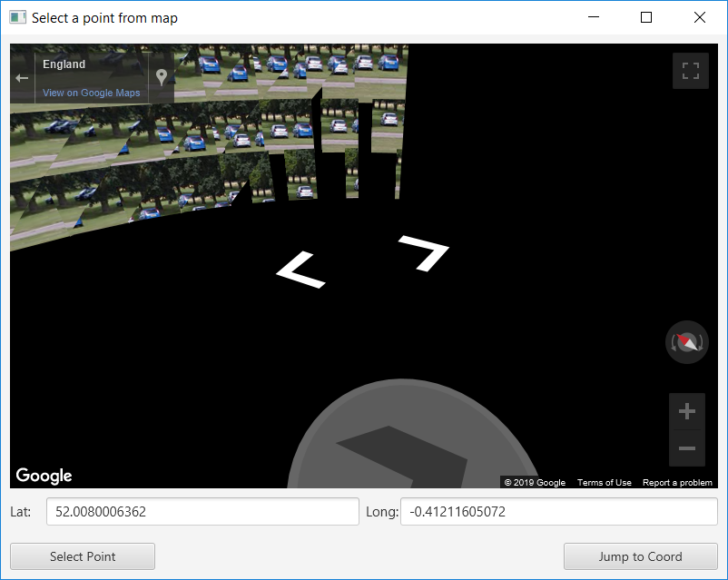Image resolution: width=728 pixels, height=580 pixels.
Task: Click the Jump to Coord button
Action: pyautogui.click(x=640, y=556)
